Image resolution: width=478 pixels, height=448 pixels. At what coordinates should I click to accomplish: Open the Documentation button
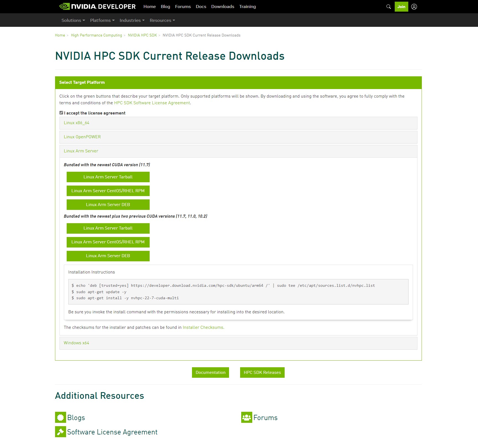coord(211,373)
